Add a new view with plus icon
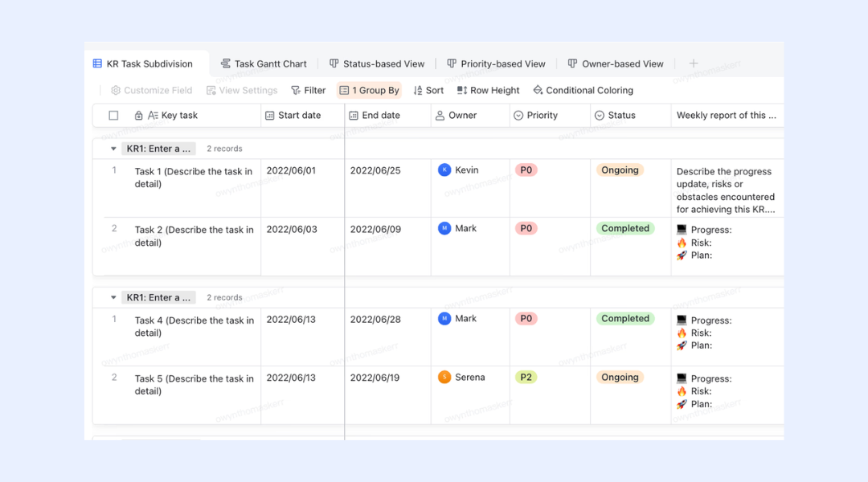This screenshot has width=868, height=482. 693,63
